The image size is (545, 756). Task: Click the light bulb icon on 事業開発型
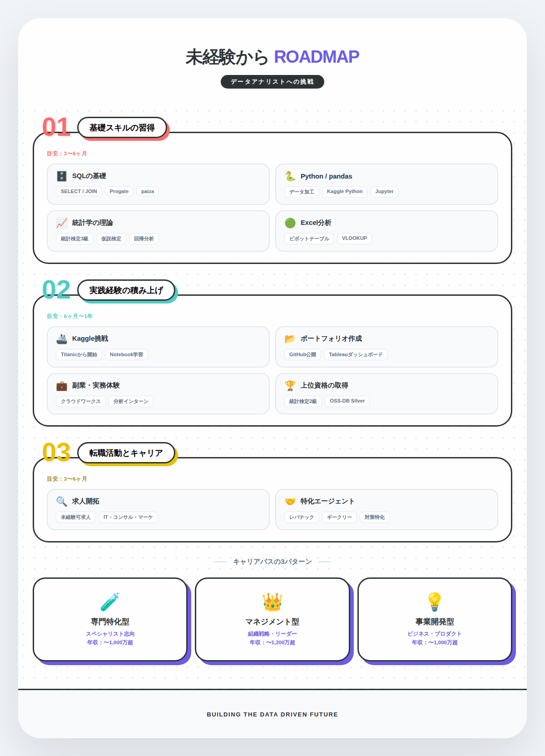435,602
